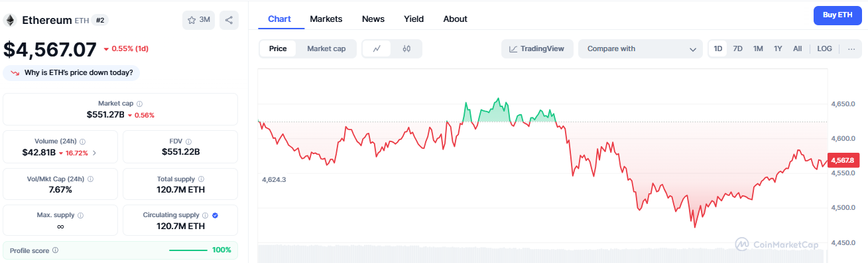Click the $4,567.07 price text
This screenshot has height=263, width=868.
click(x=50, y=49)
